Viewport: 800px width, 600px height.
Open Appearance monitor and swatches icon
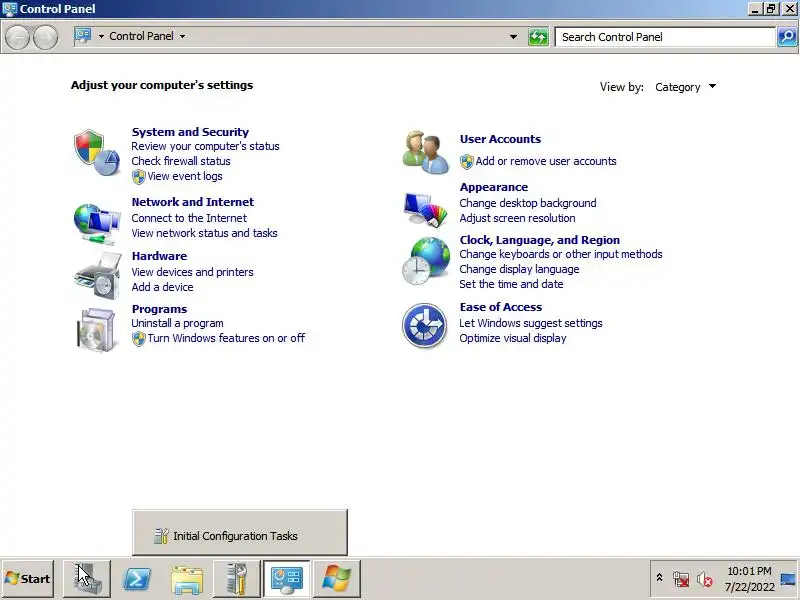coord(425,209)
